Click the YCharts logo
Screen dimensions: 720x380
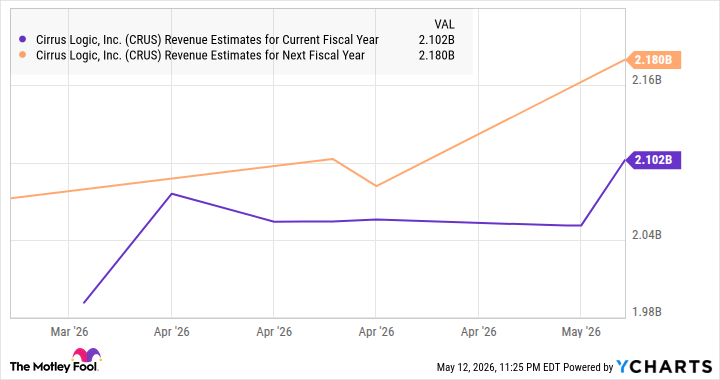point(664,367)
